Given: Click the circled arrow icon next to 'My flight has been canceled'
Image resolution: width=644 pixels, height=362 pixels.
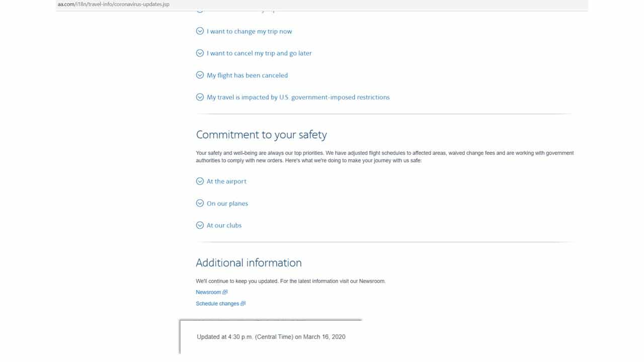Looking at the screenshot, I should pos(200,75).
